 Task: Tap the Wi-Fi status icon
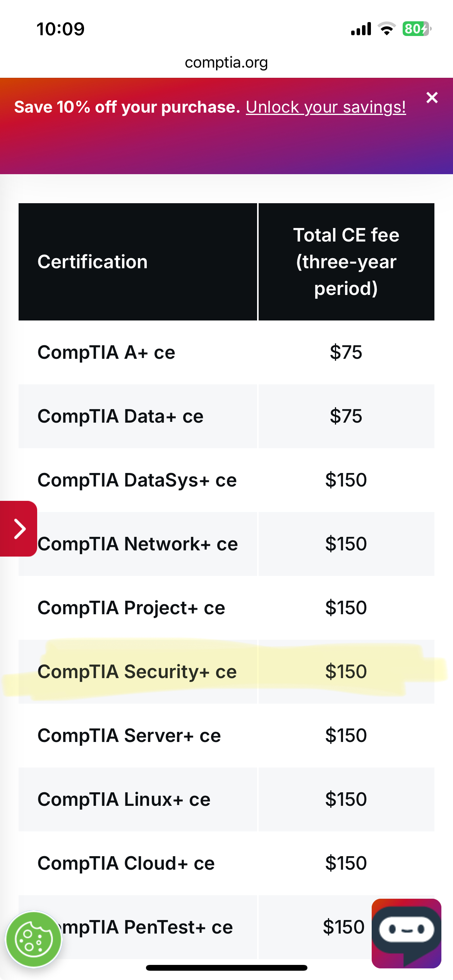(x=386, y=29)
